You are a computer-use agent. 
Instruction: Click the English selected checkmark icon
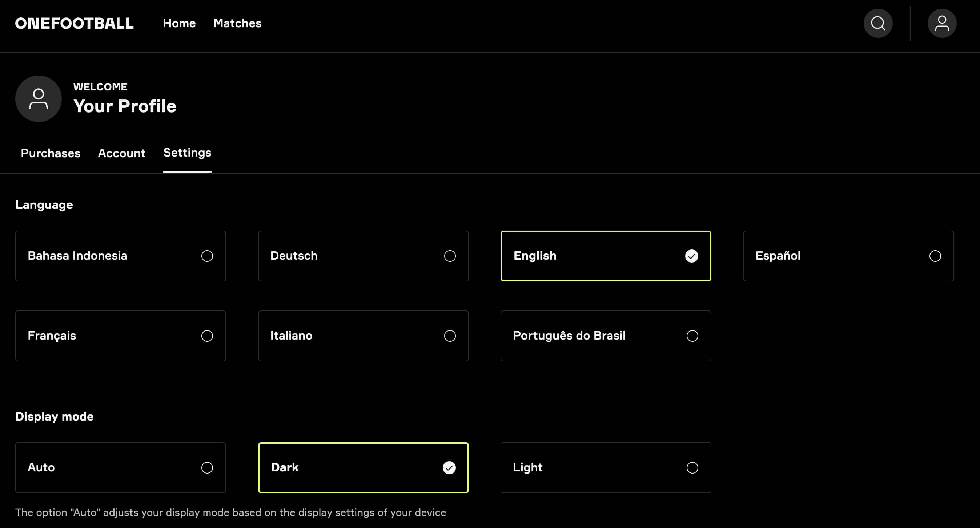click(x=691, y=256)
